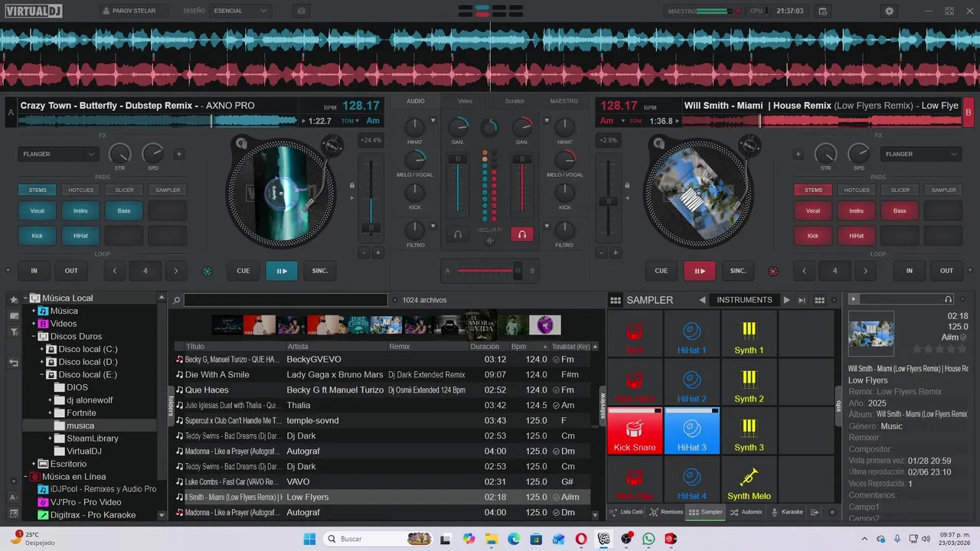Open deck A HIHAT EQ dropdown arrow

(x=433, y=121)
